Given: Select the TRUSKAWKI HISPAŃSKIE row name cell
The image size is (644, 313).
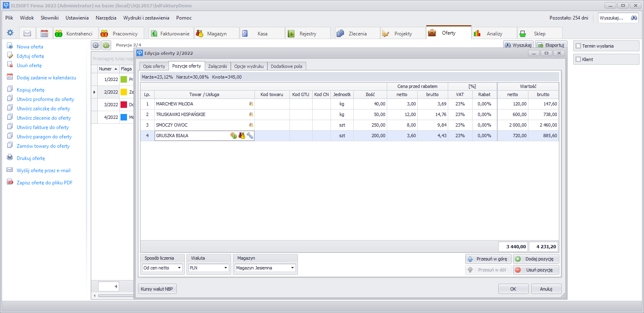Looking at the screenshot, I should 204,114.
